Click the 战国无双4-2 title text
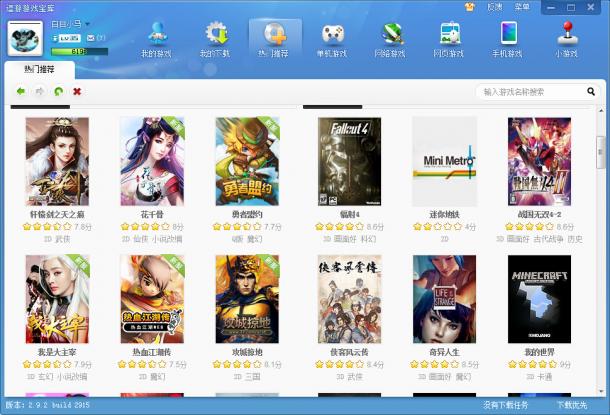610x415 pixels. coord(539,214)
